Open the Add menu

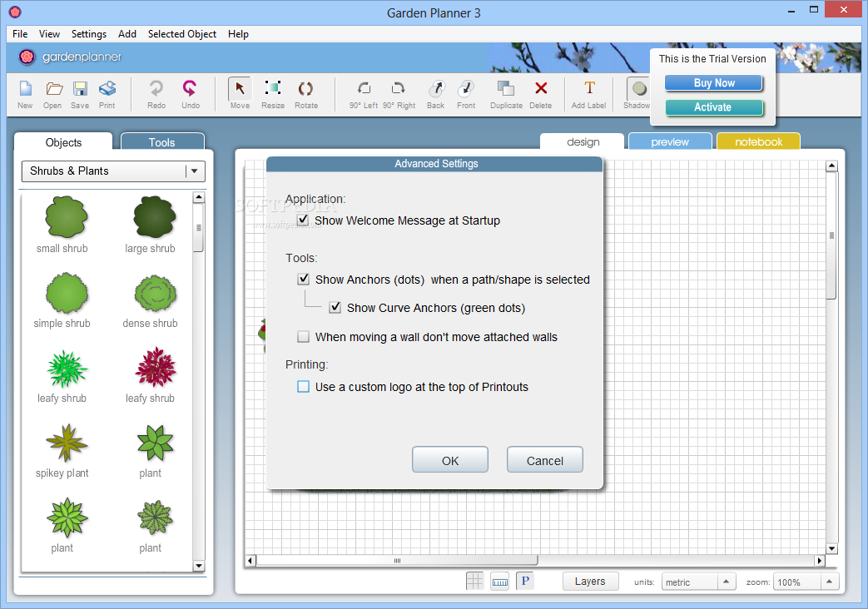coord(127,34)
